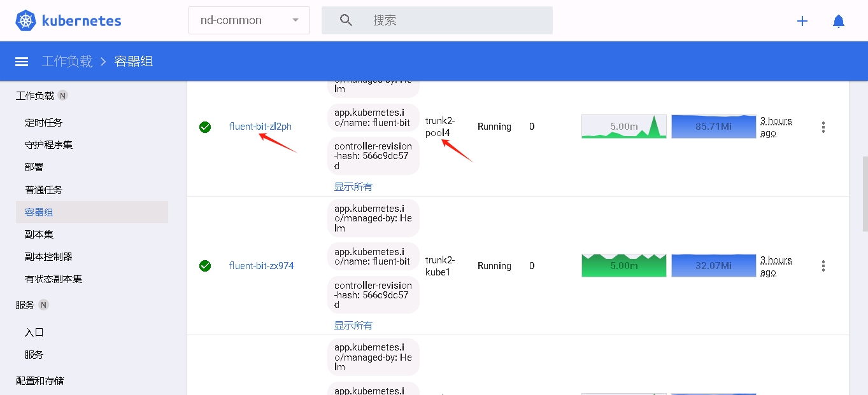Click 3 hours ago for fluent-bit-zl2ph
868x395 pixels.
click(x=776, y=127)
